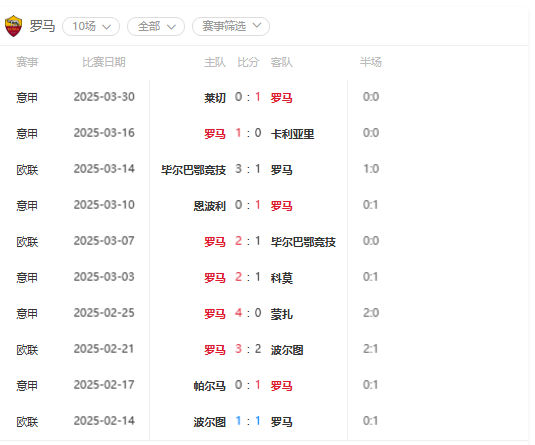The width and height of the screenshot is (535, 445).
Task: Open the 3:2 score against 波尔图
Action: click(248, 349)
